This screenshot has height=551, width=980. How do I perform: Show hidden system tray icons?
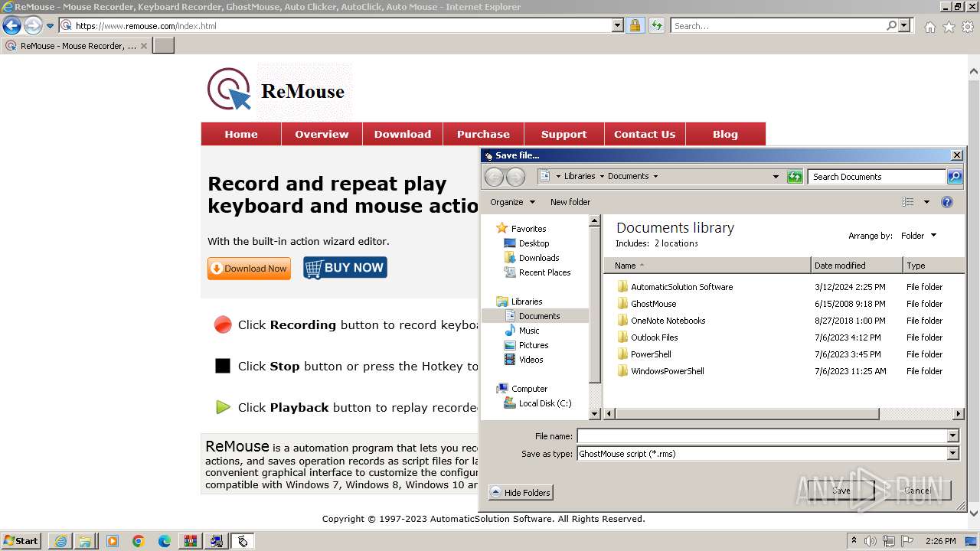[x=854, y=541]
